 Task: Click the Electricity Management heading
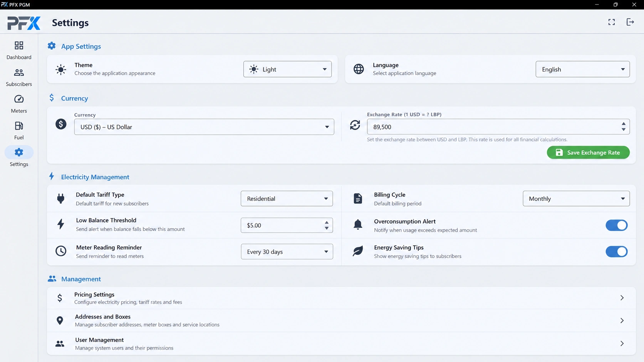pyautogui.click(x=95, y=177)
